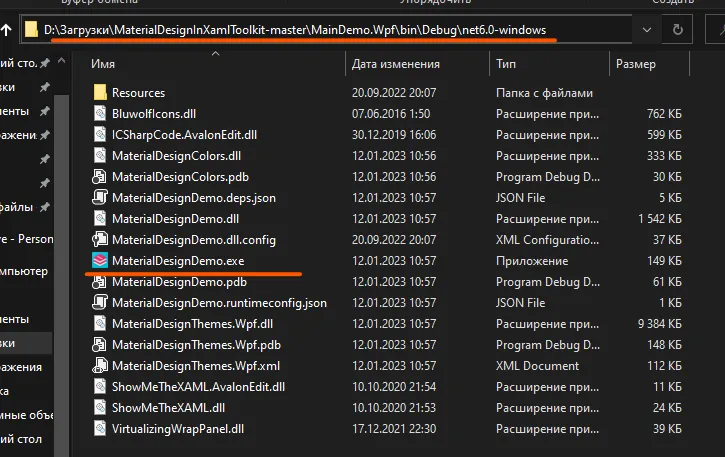Click the ShowMeTheXAML.dll file icon
This screenshot has height=457, width=725.
100,408
